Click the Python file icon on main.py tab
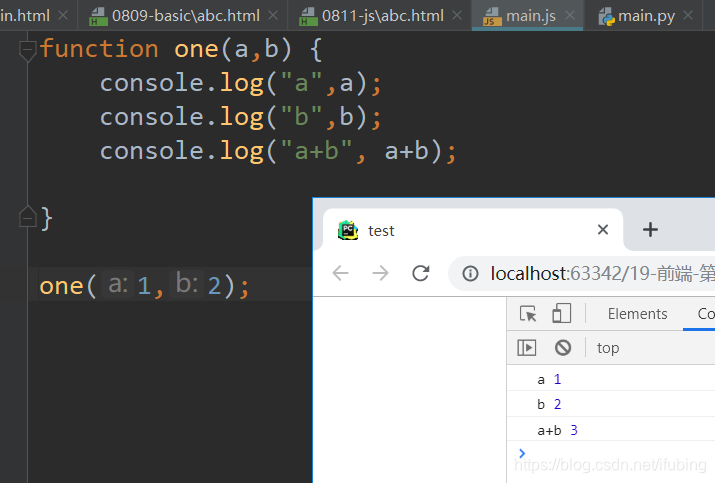Image resolution: width=715 pixels, height=483 pixels. click(x=606, y=16)
